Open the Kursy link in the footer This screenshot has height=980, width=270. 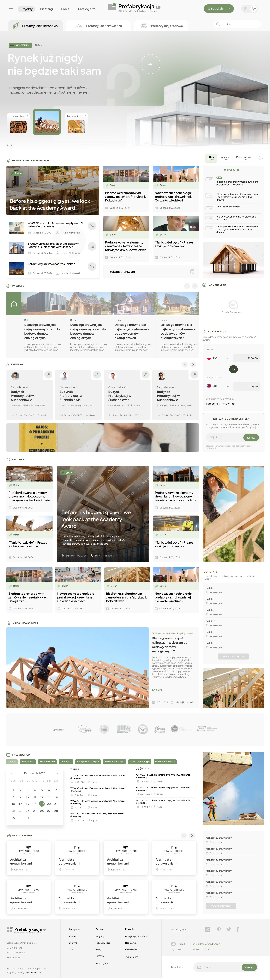(x=98, y=949)
